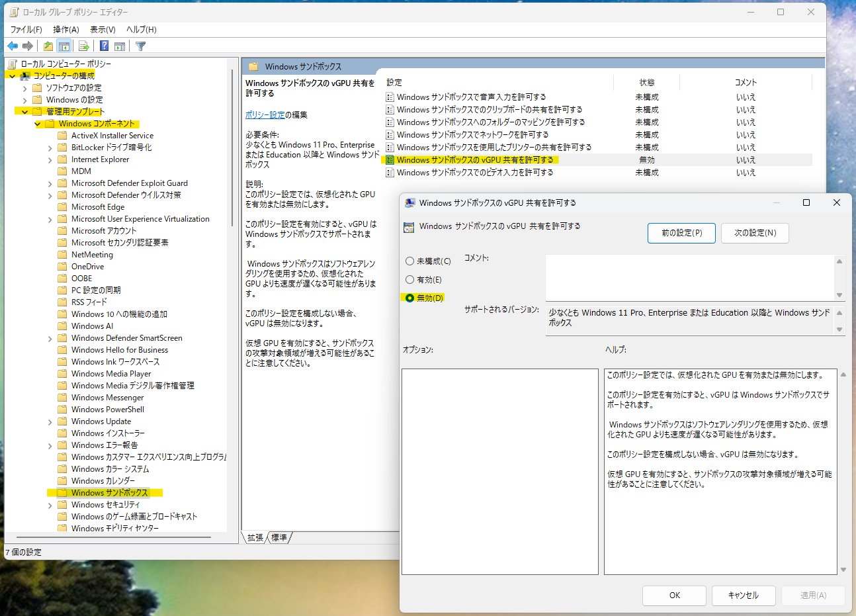
Task: Click the ローカル コンピューター ポリシー scroll icon
Action: point(13,64)
